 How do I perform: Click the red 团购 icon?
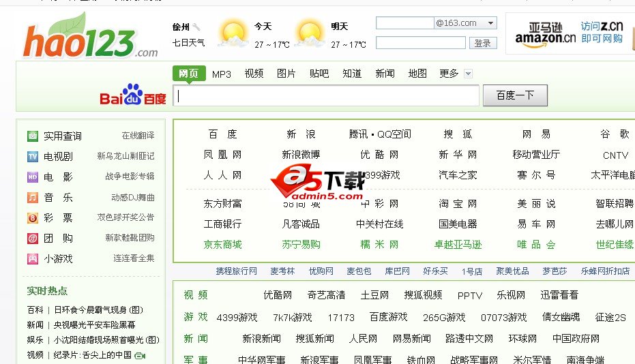pos(33,238)
